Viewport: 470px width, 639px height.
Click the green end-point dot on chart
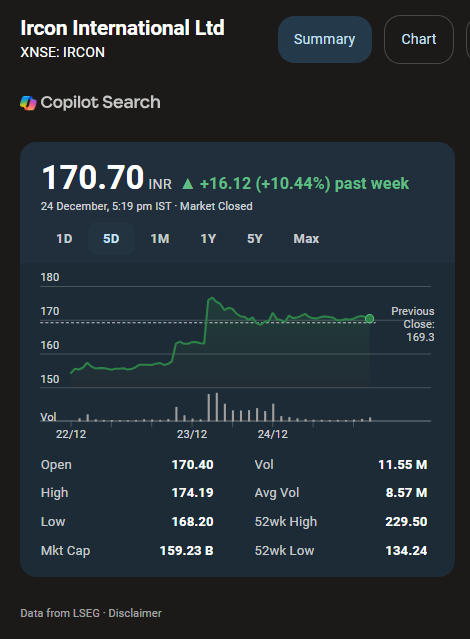point(369,318)
